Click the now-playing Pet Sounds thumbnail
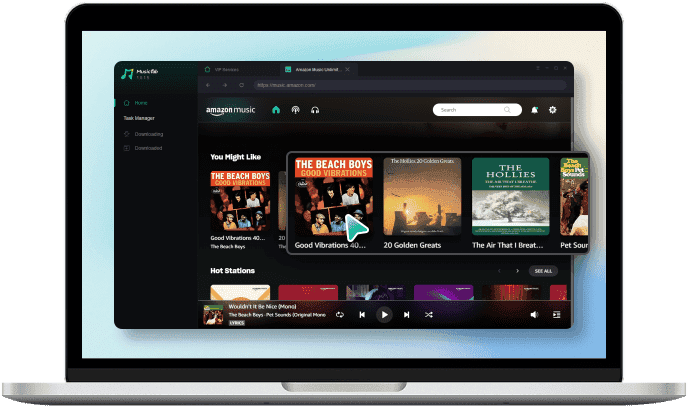The width and height of the screenshot is (688, 410). (213, 315)
